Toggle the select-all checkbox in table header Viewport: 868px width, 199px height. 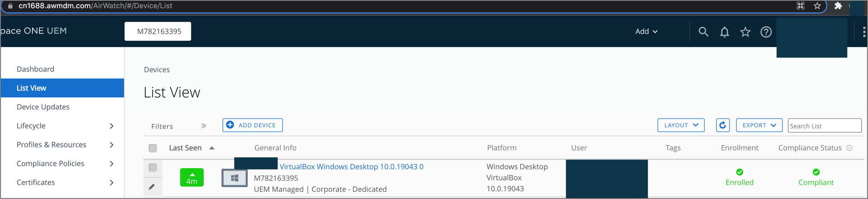pyautogui.click(x=153, y=148)
